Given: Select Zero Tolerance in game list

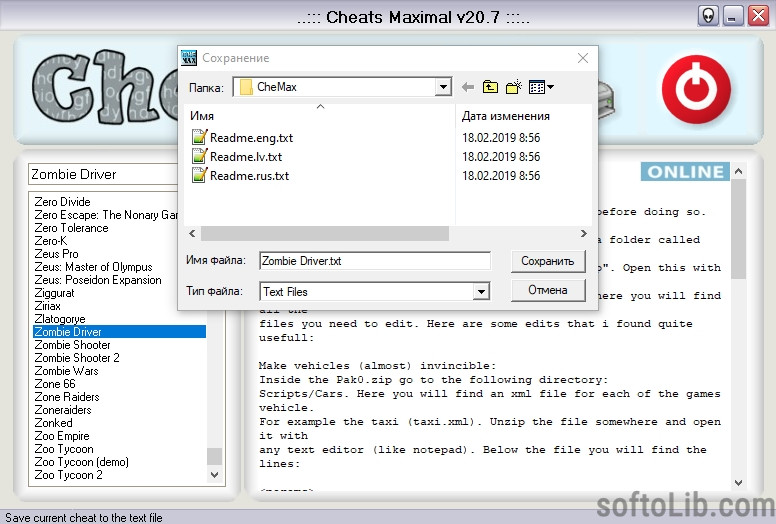Looking at the screenshot, I should point(71,228).
